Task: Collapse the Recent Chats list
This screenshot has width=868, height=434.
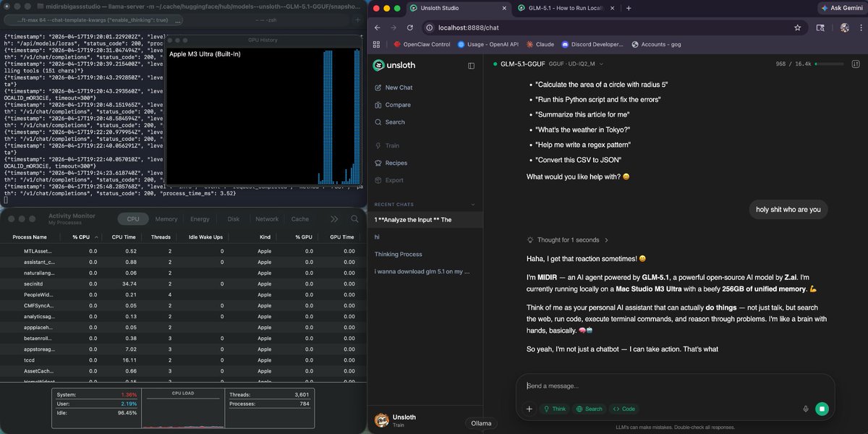Action: 473,205
